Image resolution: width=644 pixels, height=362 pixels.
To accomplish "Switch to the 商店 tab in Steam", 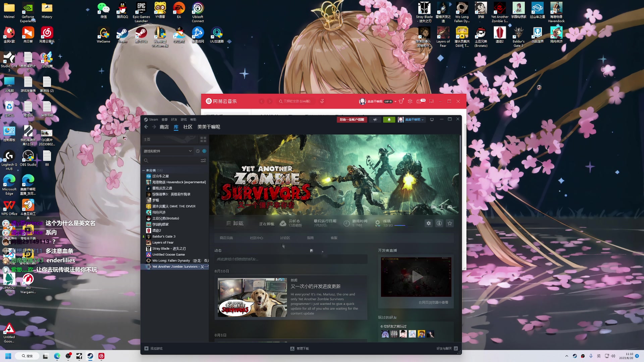I will coord(164,127).
